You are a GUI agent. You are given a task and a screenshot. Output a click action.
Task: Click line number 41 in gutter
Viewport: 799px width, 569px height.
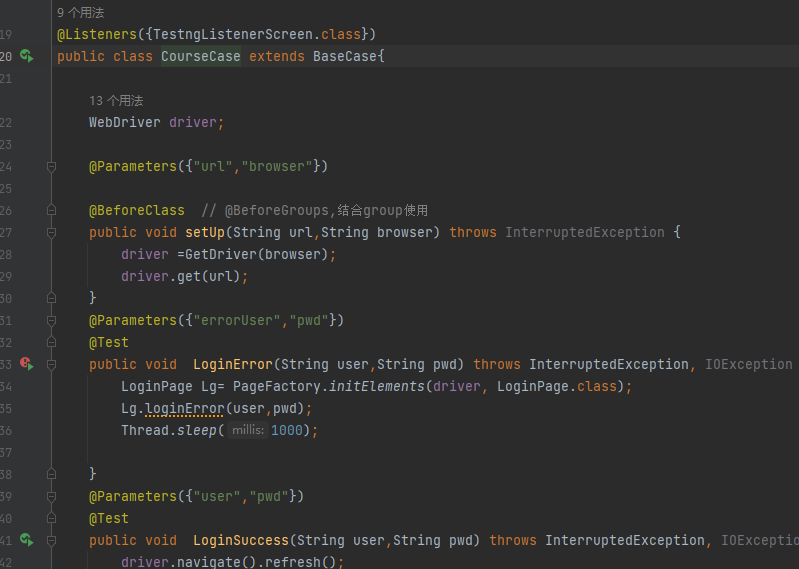pyautogui.click(x=6, y=540)
